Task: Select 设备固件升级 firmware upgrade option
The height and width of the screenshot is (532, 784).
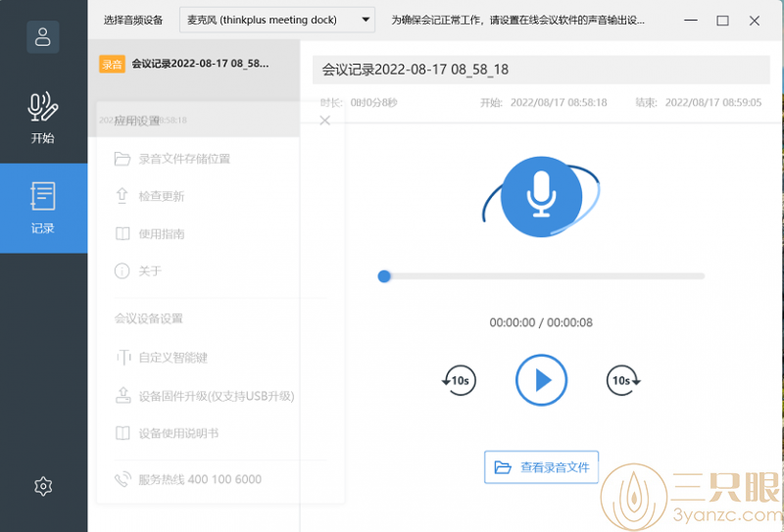Action: pos(216,397)
